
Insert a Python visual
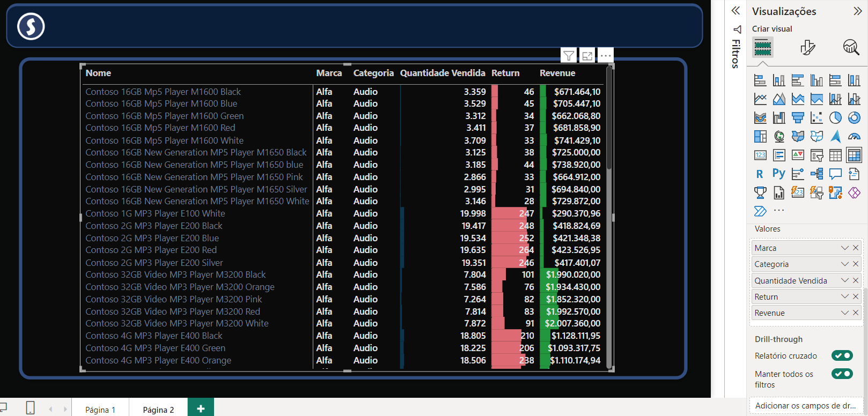tap(779, 174)
